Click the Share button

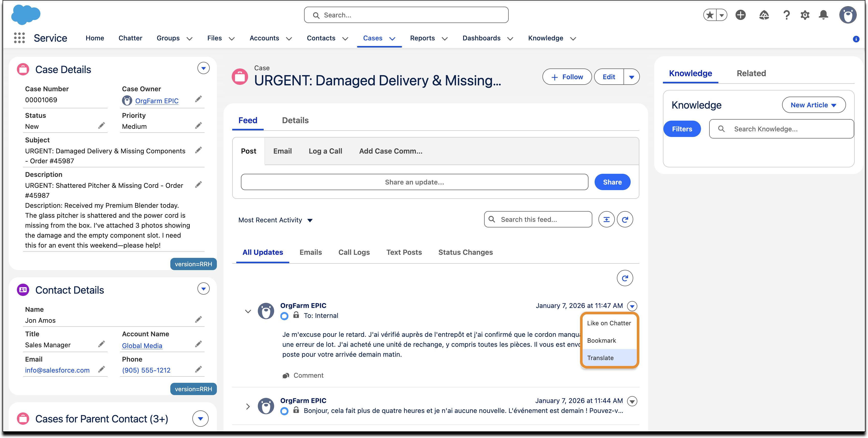612,182
